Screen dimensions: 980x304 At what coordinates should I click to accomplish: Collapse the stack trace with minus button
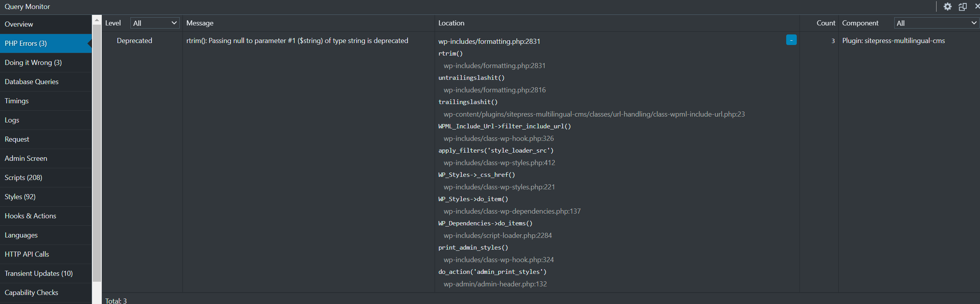(791, 40)
